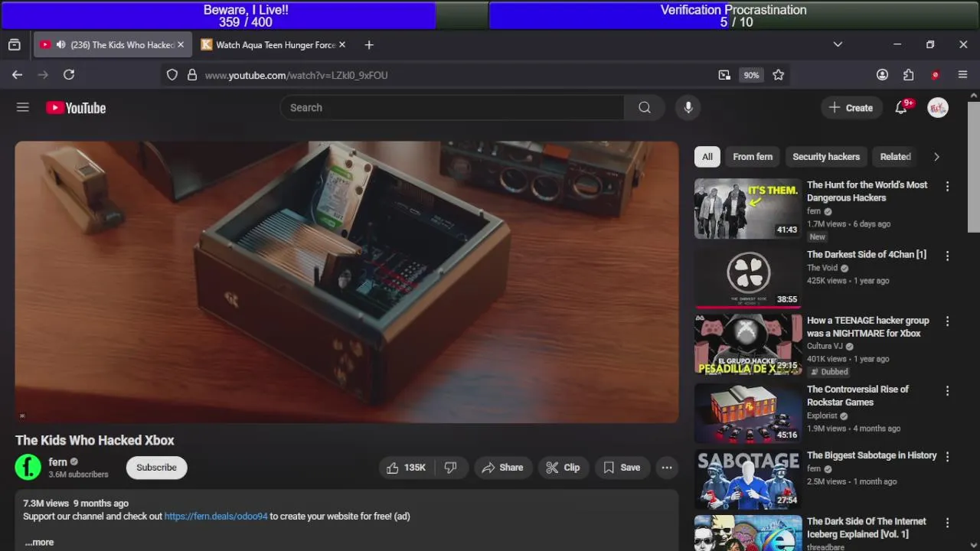980x551 pixels.
Task: Open The Hunt for Hackers thumbnail
Action: click(748, 209)
